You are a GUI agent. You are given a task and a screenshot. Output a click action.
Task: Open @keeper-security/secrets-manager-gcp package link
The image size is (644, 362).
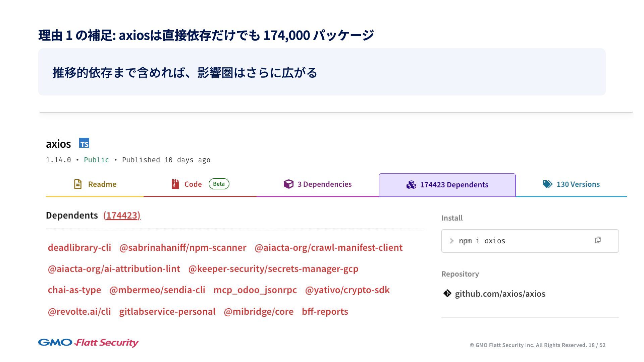(273, 269)
